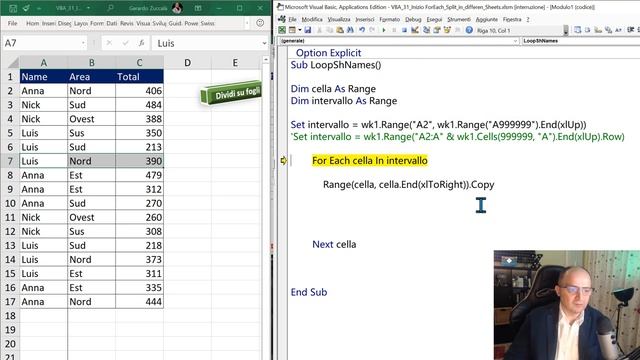The height and width of the screenshot is (360, 640).
Task: Click the formula bar showing Luis
Action: coord(206,43)
